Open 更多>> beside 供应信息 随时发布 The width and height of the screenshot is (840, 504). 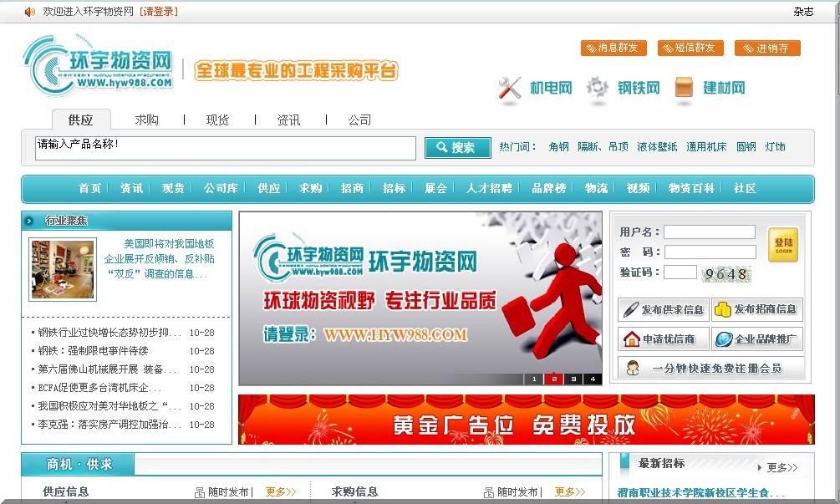tap(281, 491)
